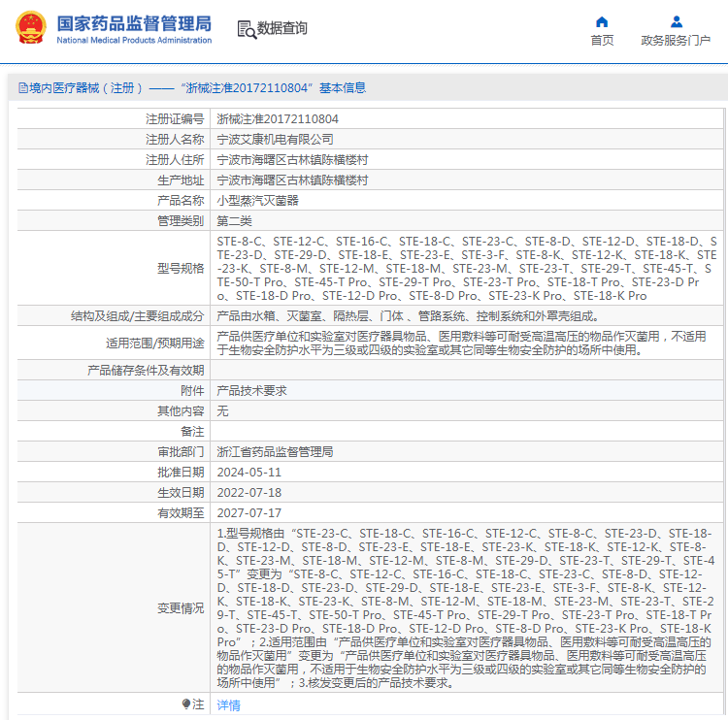This screenshot has height=720, width=728.
Task: Click the user icon above 政务服务门户
Action: [676, 21]
